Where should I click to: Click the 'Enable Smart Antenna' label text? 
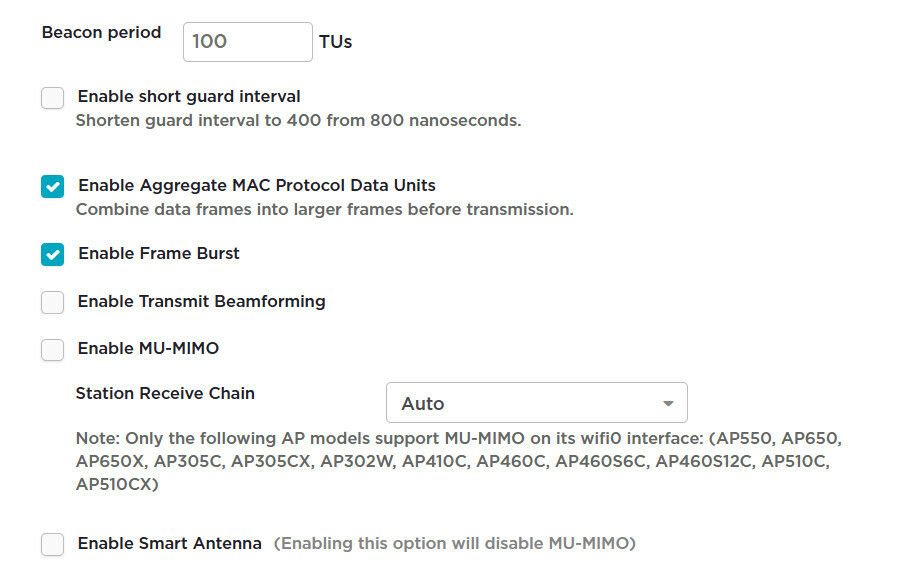pyautogui.click(x=170, y=543)
